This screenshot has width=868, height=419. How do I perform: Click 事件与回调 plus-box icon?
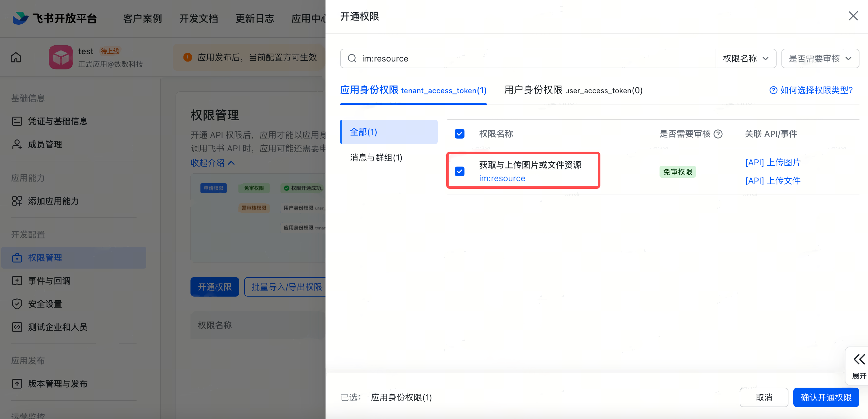(17, 281)
